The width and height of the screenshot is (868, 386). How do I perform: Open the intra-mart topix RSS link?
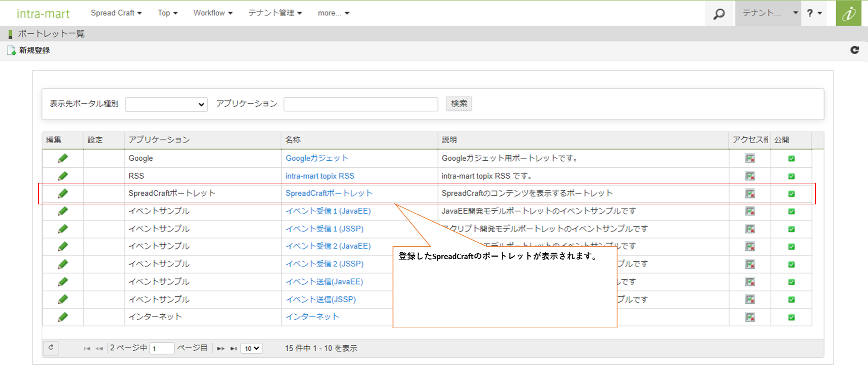320,176
